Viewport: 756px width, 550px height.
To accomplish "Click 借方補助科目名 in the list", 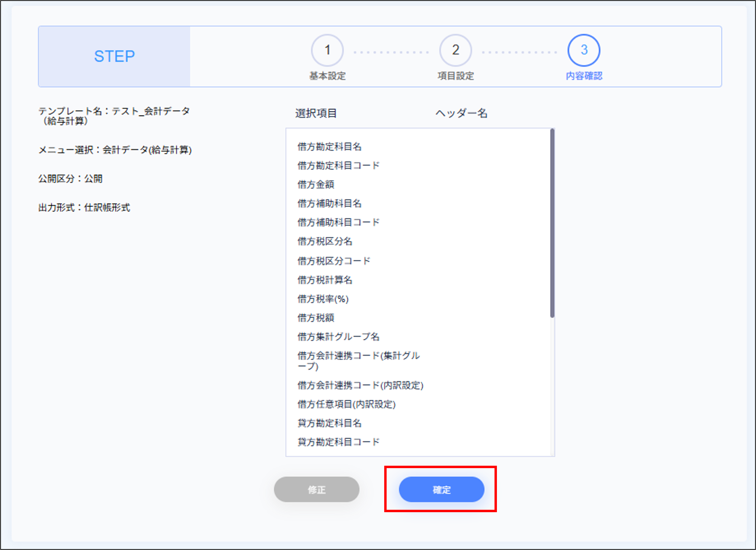I will (329, 203).
